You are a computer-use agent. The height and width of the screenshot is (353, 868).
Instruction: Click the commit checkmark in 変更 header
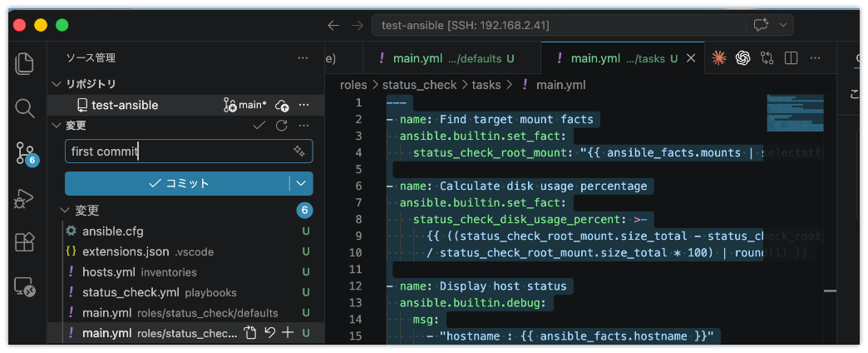259,126
